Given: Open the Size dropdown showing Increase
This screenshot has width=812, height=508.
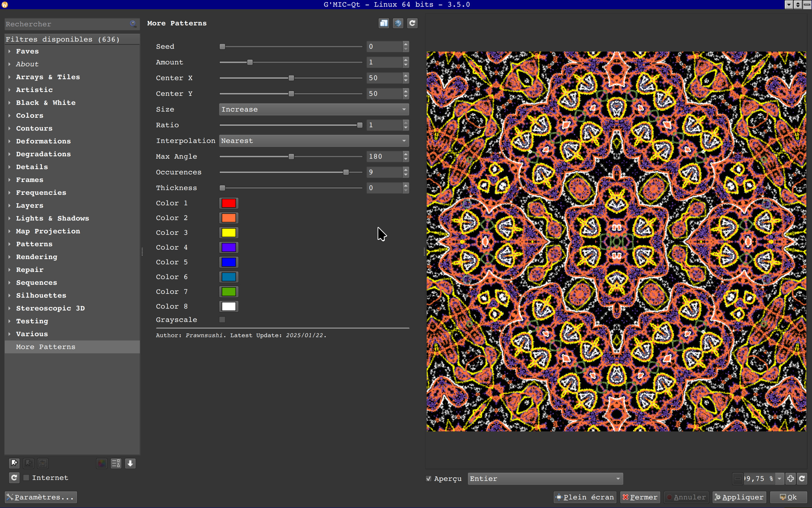Looking at the screenshot, I should pos(314,109).
